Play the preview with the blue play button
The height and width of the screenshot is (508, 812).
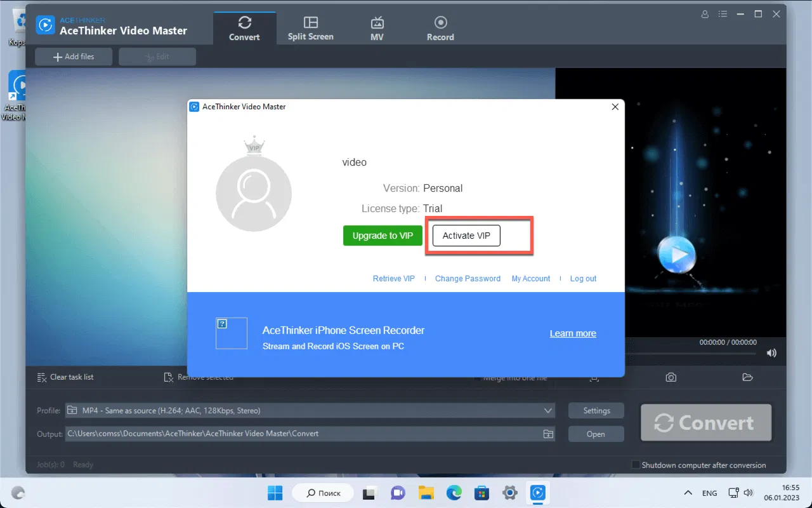pos(677,255)
